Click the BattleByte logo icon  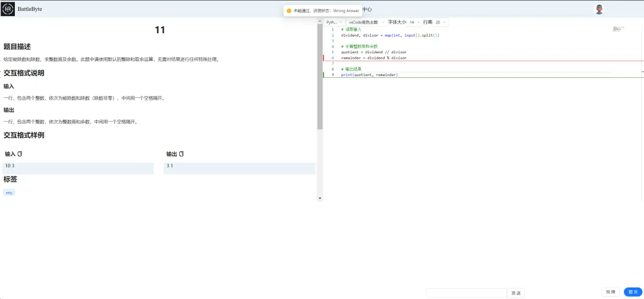[8, 9]
